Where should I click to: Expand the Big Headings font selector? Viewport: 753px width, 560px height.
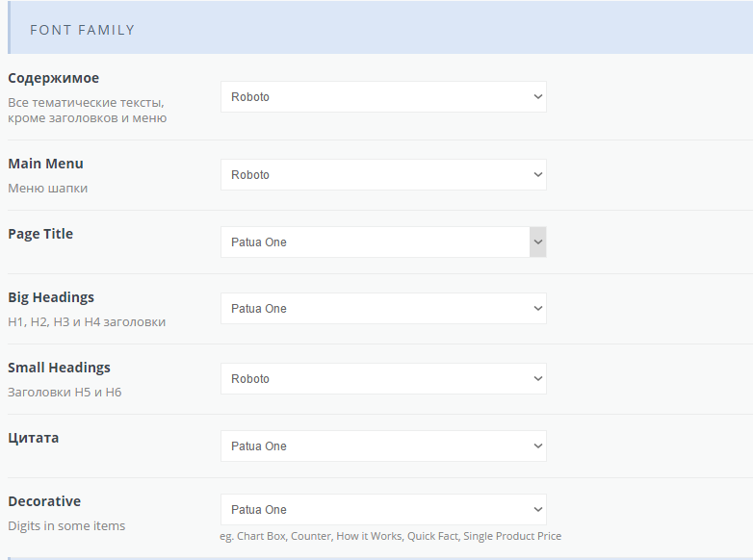(383, 309)
